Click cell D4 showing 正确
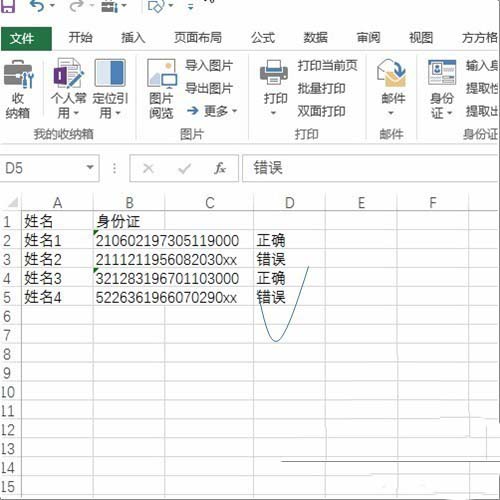This screenshot has width=500, height=500. point(289,278)
